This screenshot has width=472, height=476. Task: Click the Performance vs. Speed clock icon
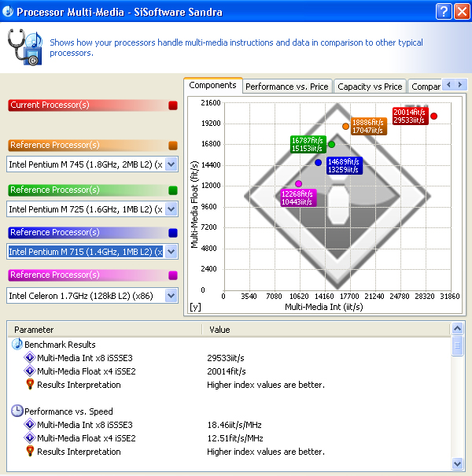[17, 411]
